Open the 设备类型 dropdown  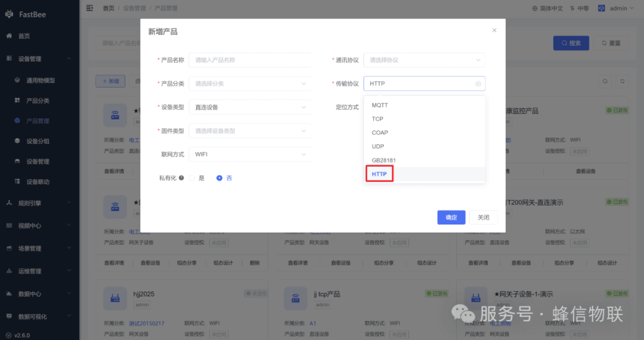(250, 107)
